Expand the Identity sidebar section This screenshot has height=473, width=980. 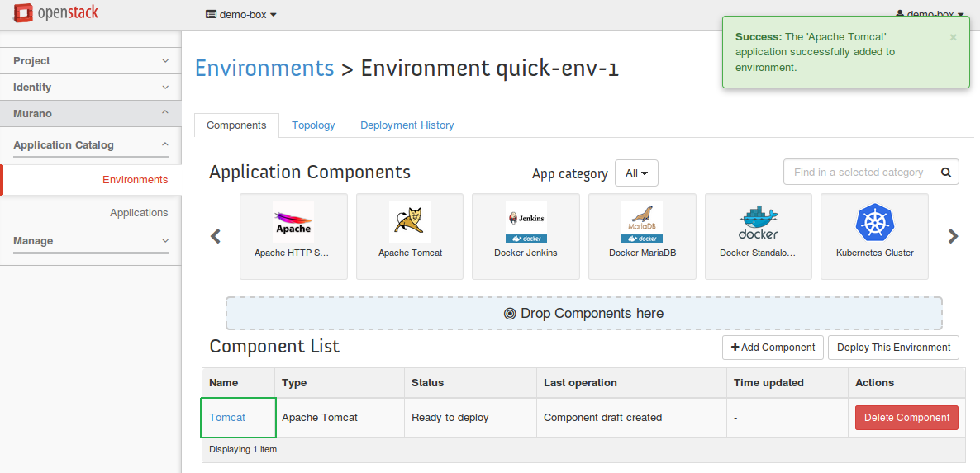point(90,88)
